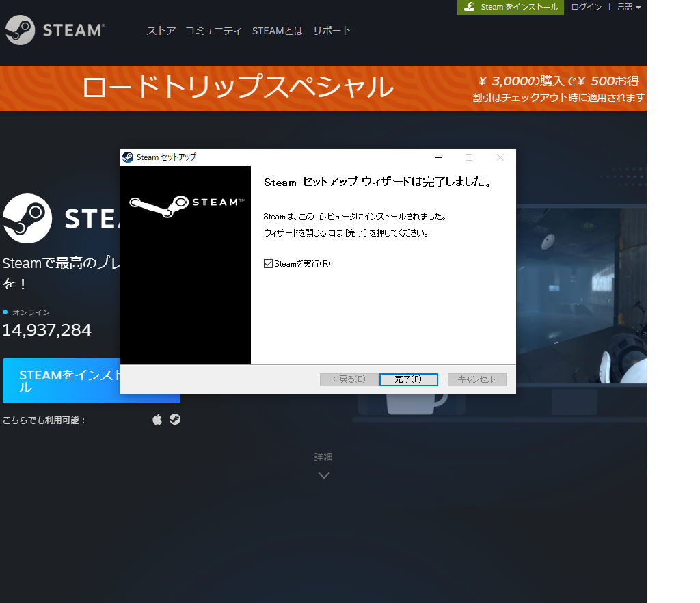This screenshot has height=603, width=700.
Task: Click the download icon on the green install button
Action: [469, 7]
